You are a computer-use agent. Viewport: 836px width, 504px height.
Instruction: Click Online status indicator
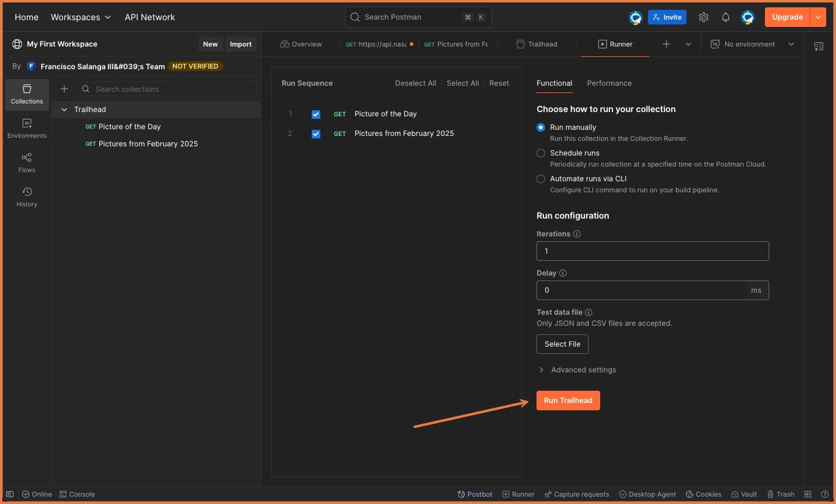(x=37, y=494)
